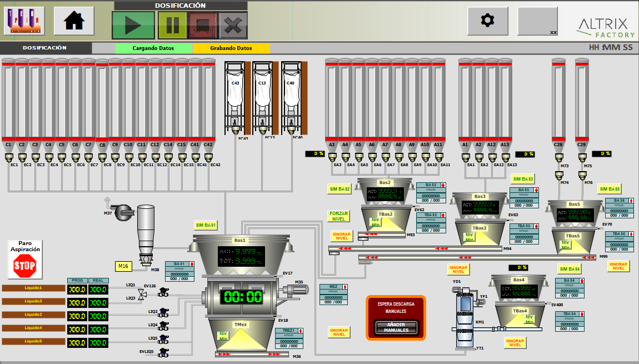Pause the dosification process
Image resolution: width=639 pixels, height=364 pixels.
pos(172,25)
